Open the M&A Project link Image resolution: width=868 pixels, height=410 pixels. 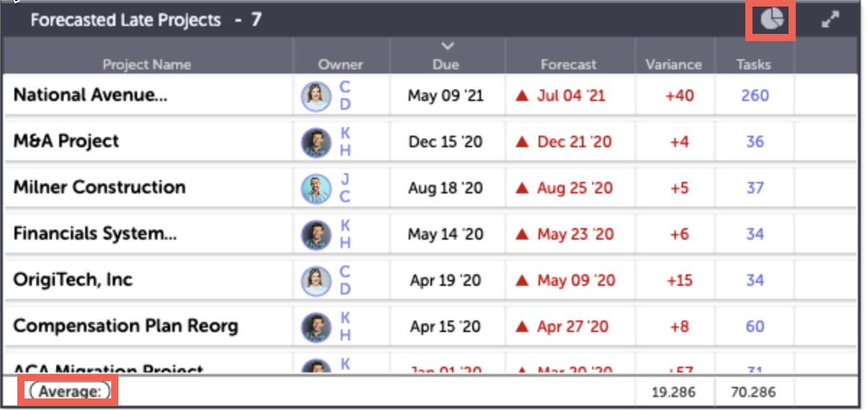click(66, 141)
